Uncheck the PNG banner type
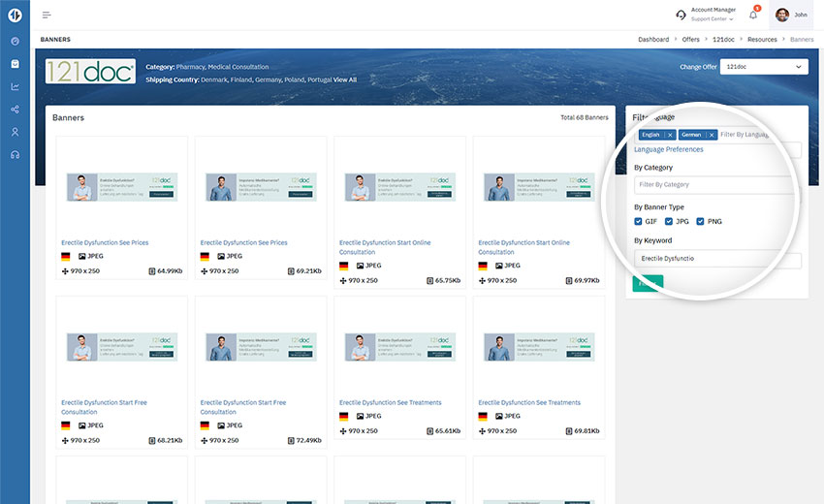 [701, 222]
